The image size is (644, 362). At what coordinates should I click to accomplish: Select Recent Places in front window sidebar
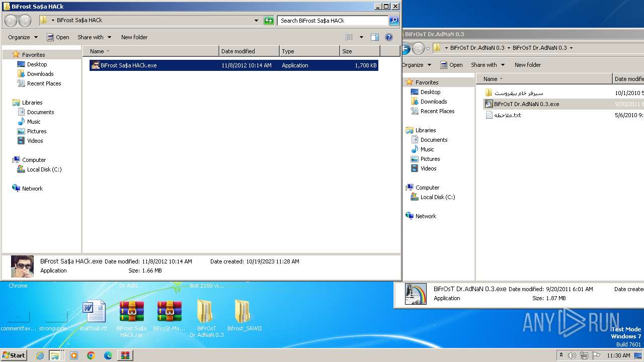[44, 83]
